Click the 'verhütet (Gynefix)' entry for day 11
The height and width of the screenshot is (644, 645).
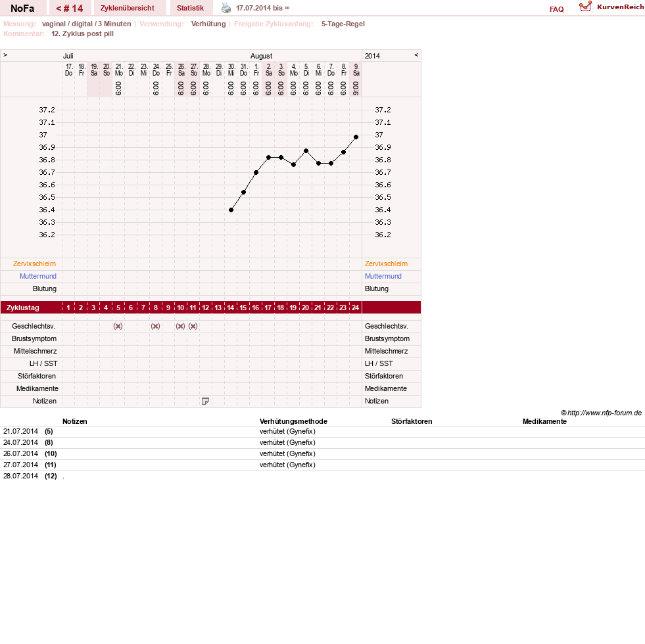coord(287,465)
